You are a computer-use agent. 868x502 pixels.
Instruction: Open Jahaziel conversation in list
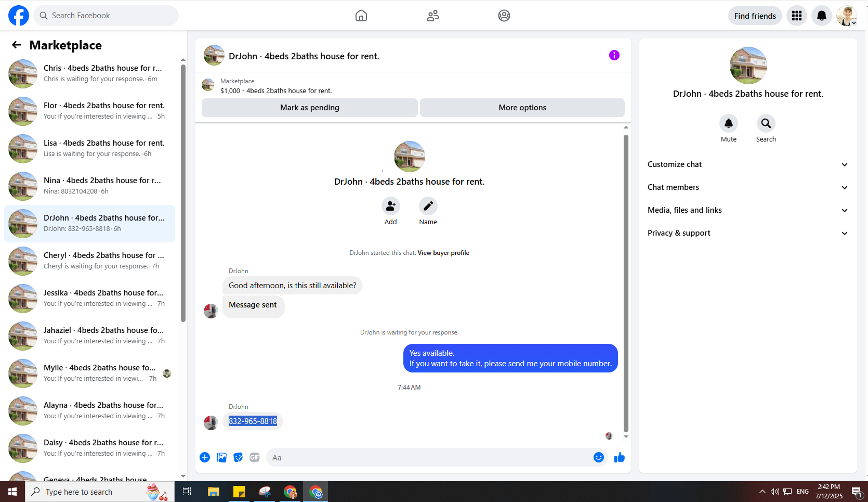coord(89,336)
